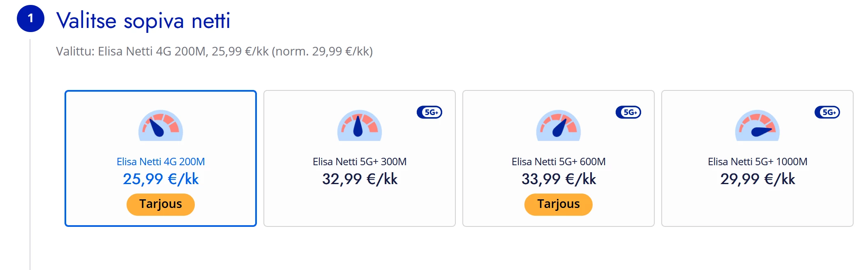Viewport: 868px width, 270px height.
Task: Click the step 1 number circle
Action: (30, 18)
